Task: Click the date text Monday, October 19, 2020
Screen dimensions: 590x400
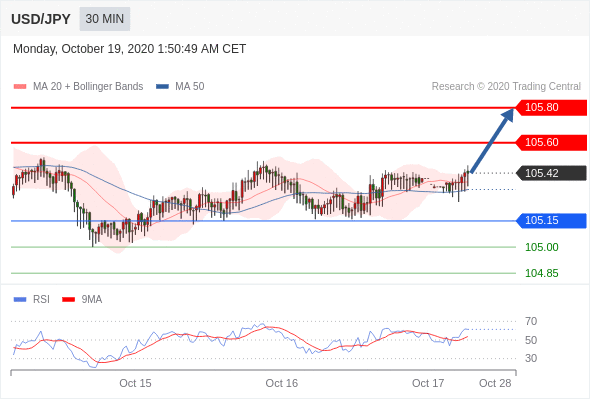Action: (84, 49)
